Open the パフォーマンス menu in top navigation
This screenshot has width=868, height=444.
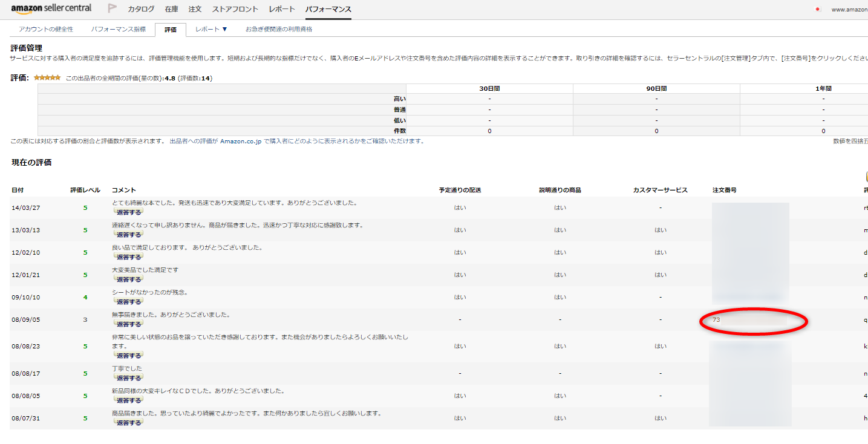(328, 9)
